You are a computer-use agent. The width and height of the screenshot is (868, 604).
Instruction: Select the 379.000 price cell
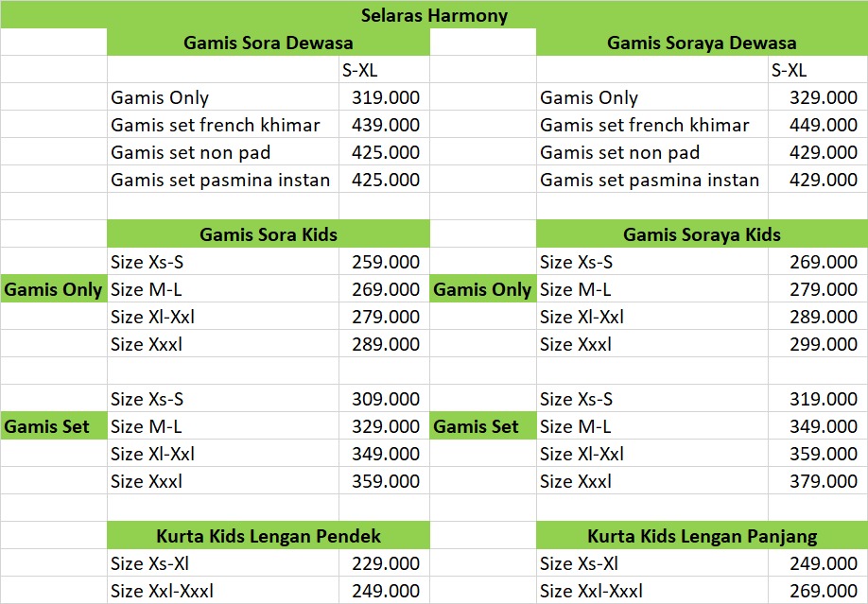[x=818, y=480]
